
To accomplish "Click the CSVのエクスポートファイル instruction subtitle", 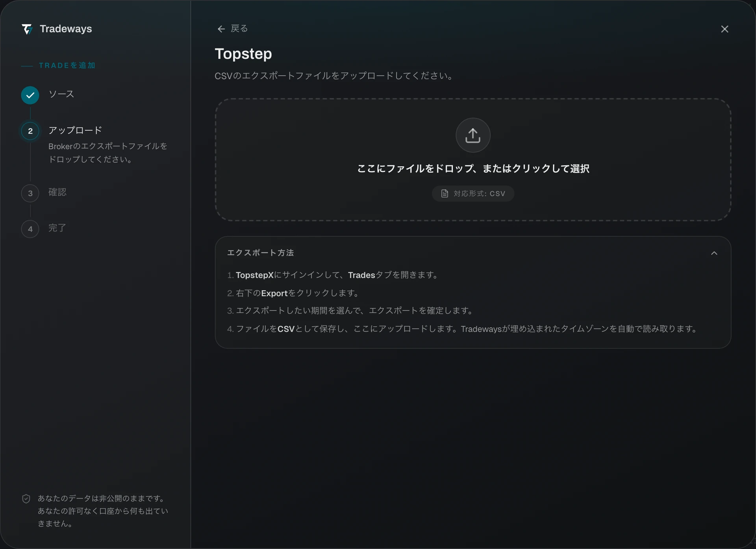I will (x=335, y=76).
